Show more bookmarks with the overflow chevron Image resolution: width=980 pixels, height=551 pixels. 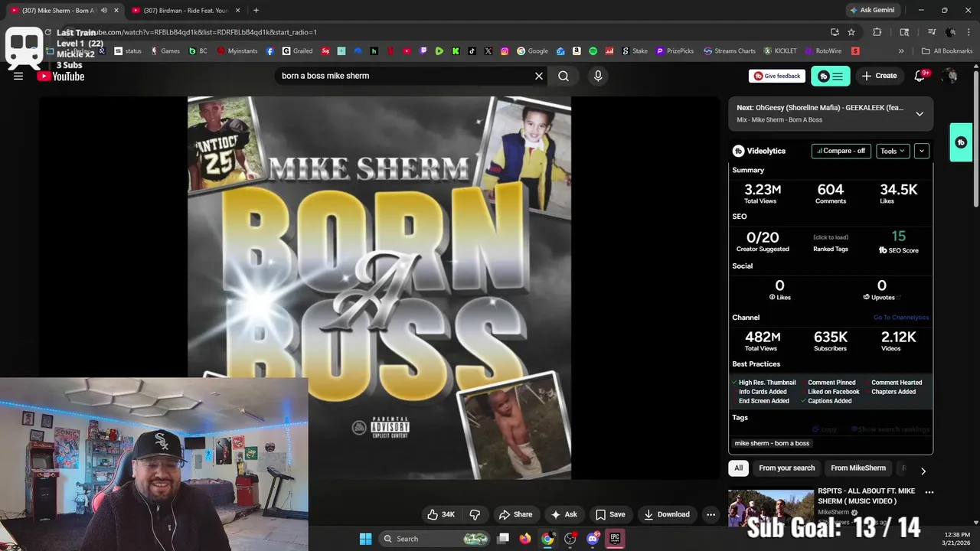901,51
